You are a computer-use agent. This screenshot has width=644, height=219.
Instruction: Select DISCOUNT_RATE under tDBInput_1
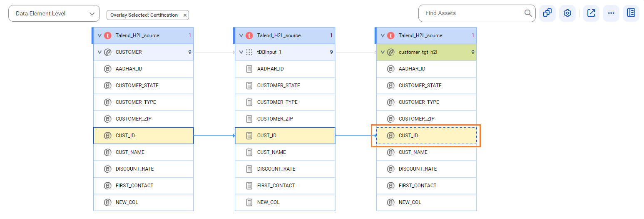(285, 169)
